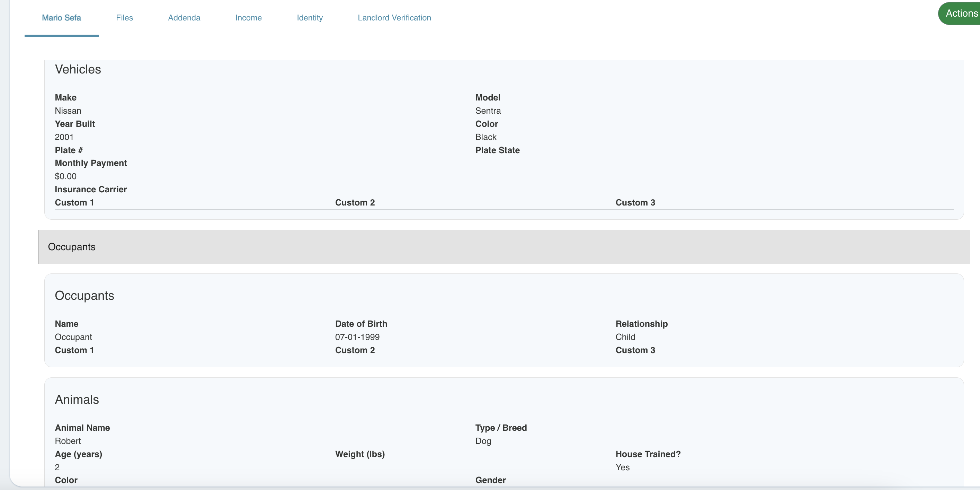Select the vehicle make value Nissan
This screenshot has height=490, width=980.
68,111
